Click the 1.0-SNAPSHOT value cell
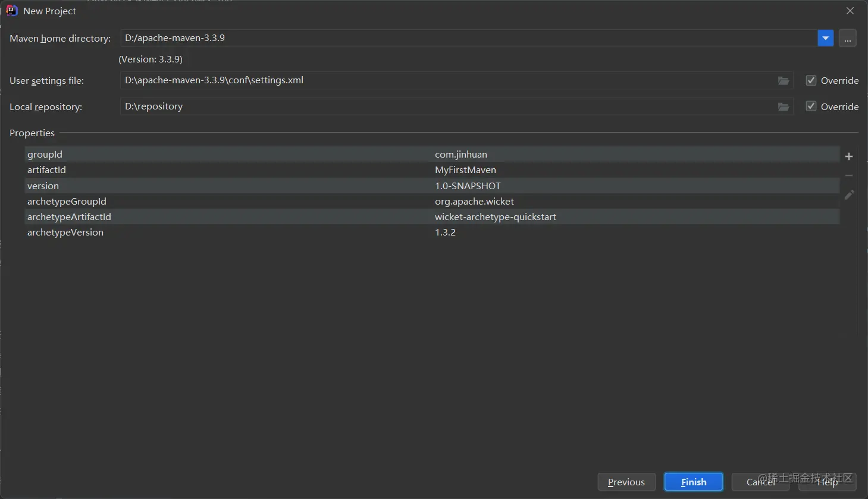The width and height of the screenshot is (868, 499). point(635,186)
